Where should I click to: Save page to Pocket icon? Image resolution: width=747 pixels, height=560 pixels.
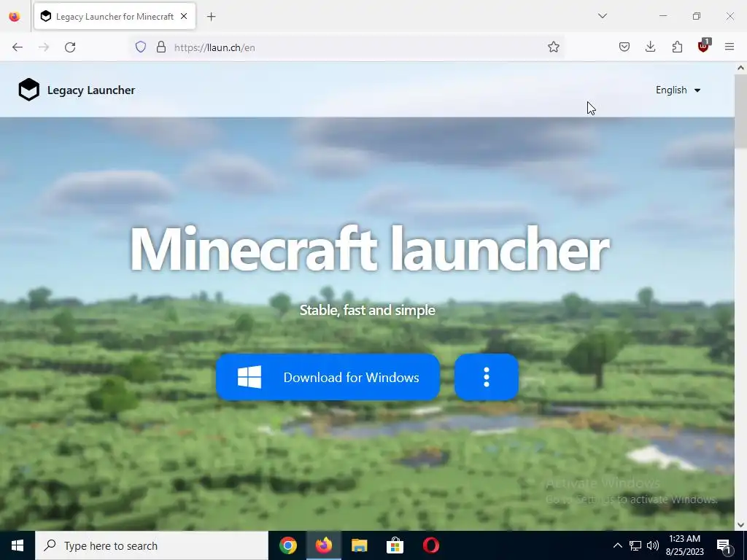tap(624, 47)
